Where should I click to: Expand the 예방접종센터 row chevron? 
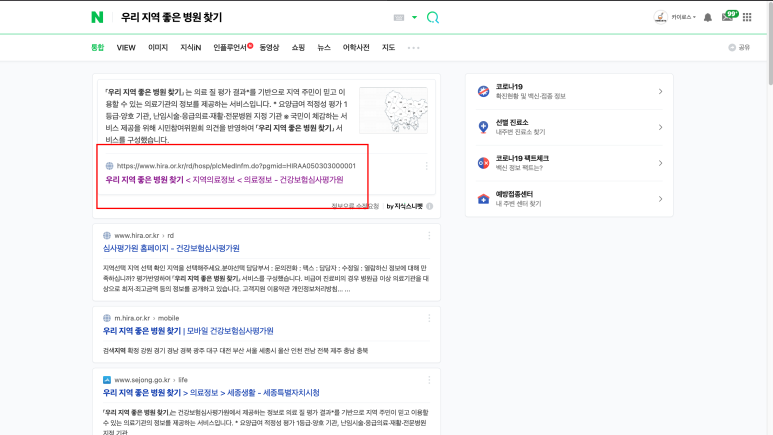[660, 199]
